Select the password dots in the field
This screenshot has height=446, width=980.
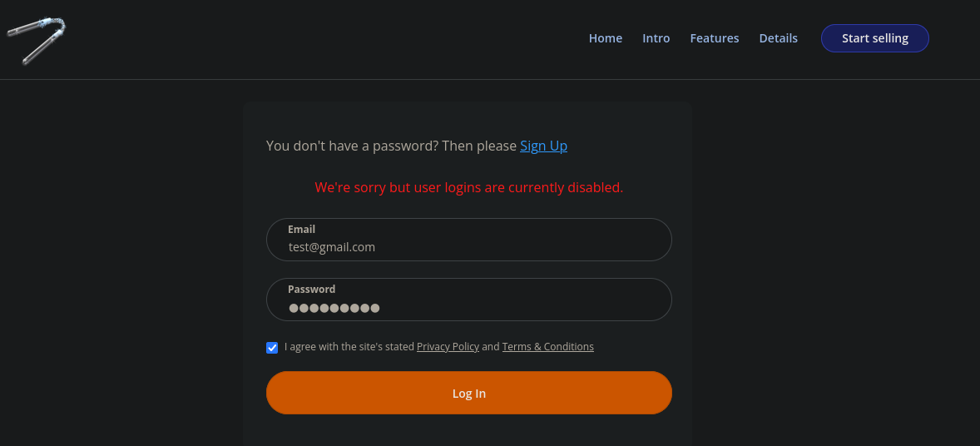pos(334,308)
